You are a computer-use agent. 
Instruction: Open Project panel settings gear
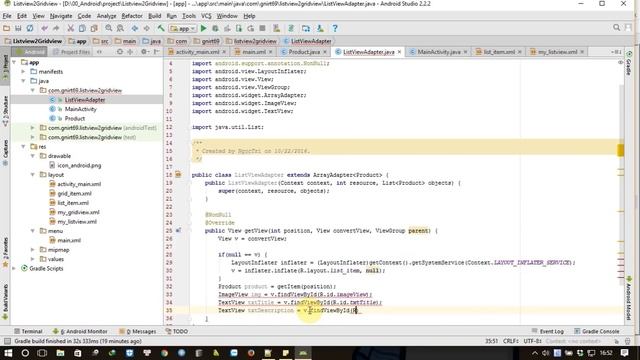coord(144,52)
